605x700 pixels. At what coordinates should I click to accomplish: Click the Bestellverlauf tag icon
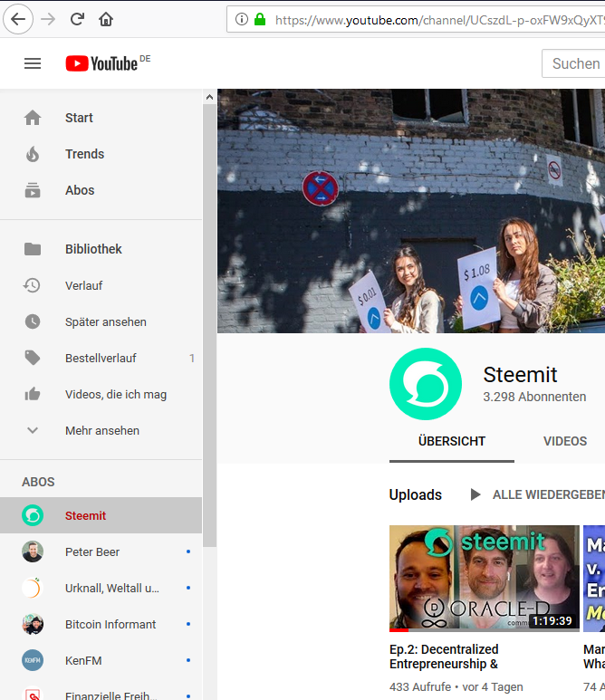click(33, 358)
